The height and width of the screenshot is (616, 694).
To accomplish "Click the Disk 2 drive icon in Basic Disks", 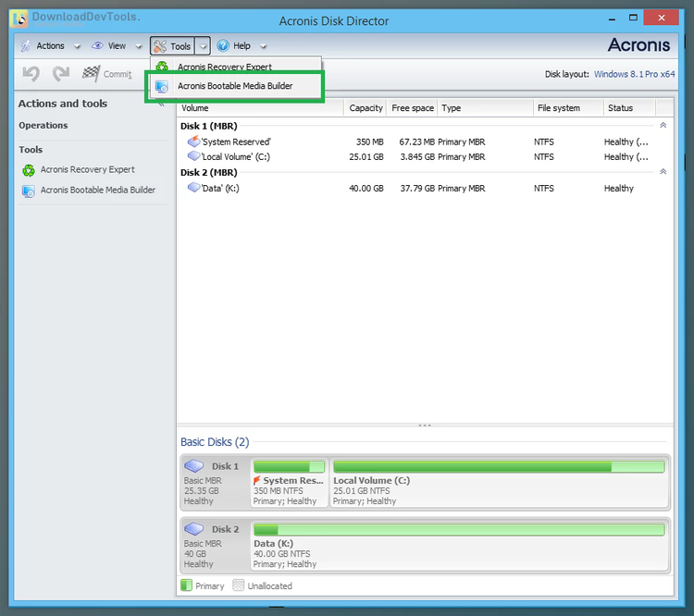I will point(194,528).
